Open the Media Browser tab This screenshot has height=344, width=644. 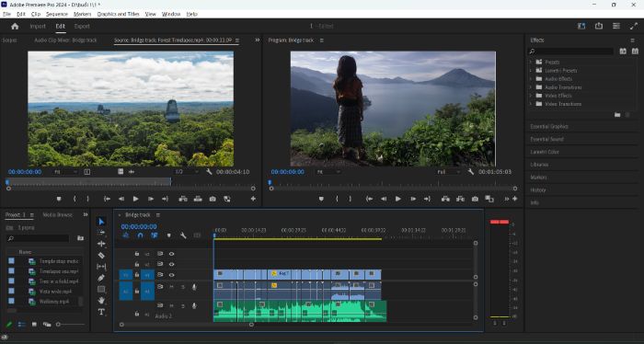pyautogui.click(x=57, y=214)
